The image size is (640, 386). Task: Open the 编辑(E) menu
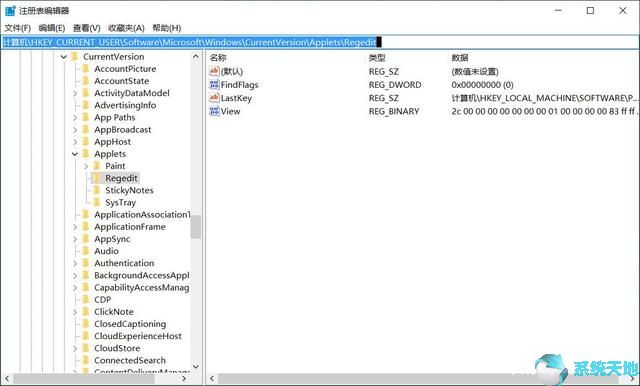[x=52, y=28]
